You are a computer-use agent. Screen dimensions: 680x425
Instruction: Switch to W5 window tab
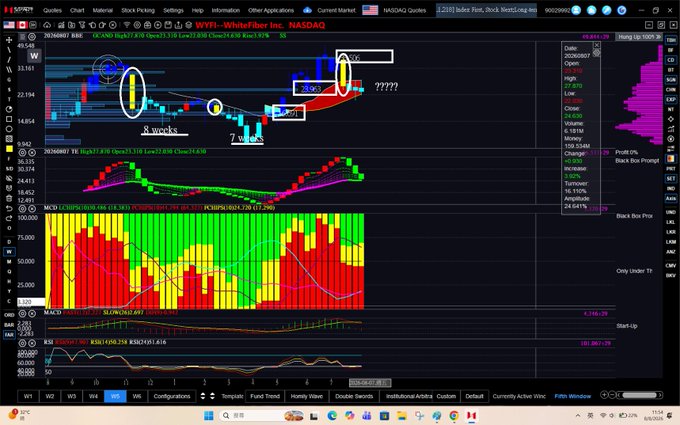click(115, 396)
